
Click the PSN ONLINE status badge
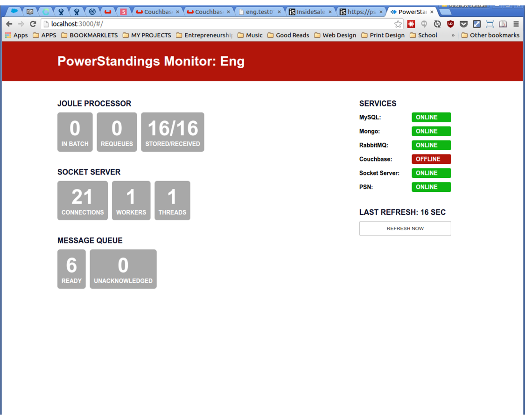click(431, 187)
